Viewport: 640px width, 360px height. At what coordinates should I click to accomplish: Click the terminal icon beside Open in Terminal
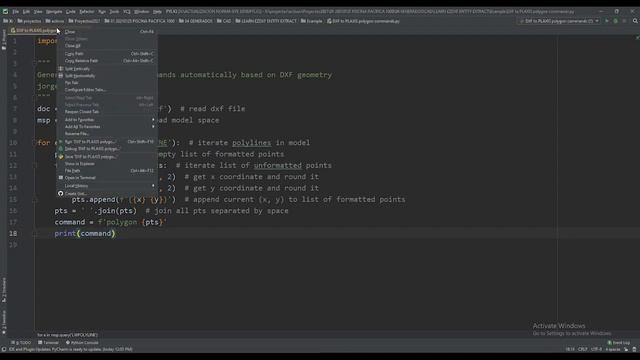61,178
